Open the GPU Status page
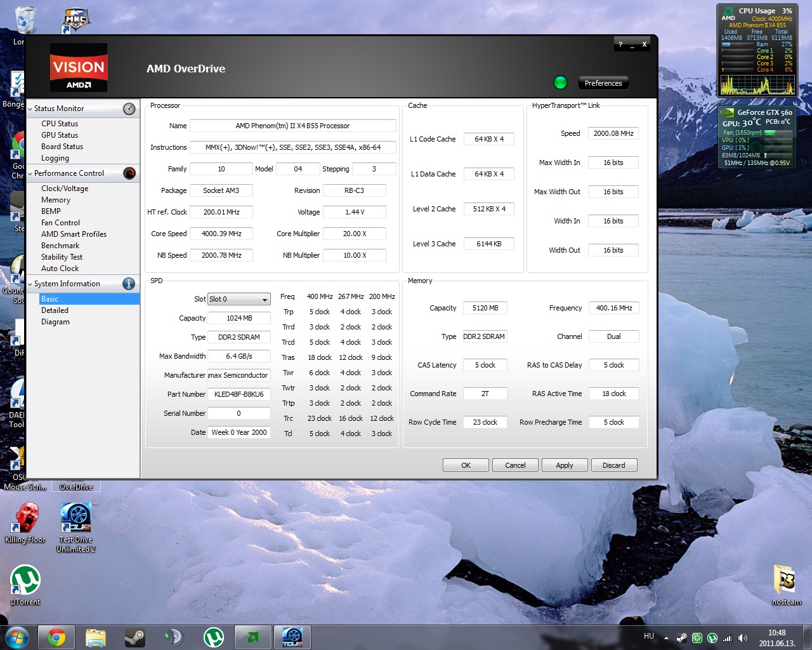This screenshot has height=650, width=812. click(60, 135)
